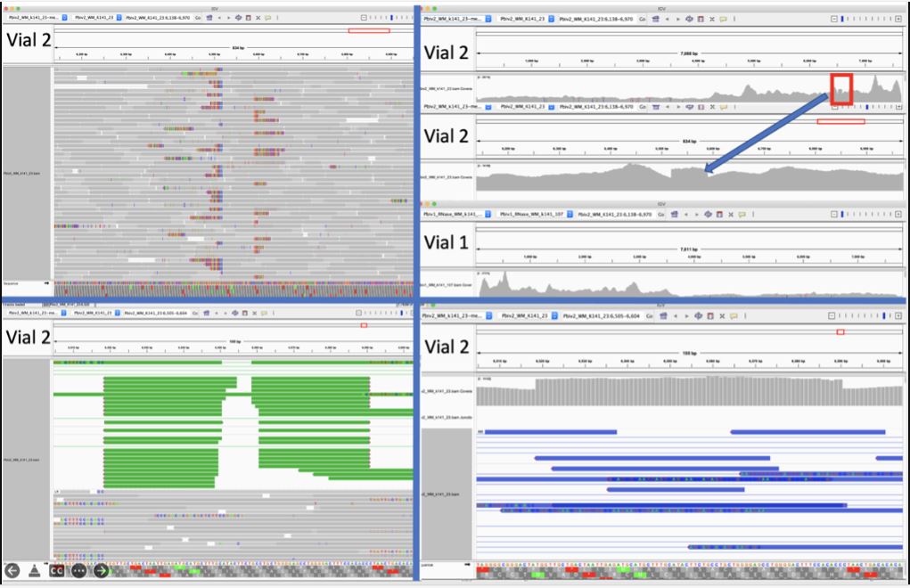
Task: Open genome dropdown in middle-right Vial 2 zoomed-coverage window
Action: click(x=488, y=107)
